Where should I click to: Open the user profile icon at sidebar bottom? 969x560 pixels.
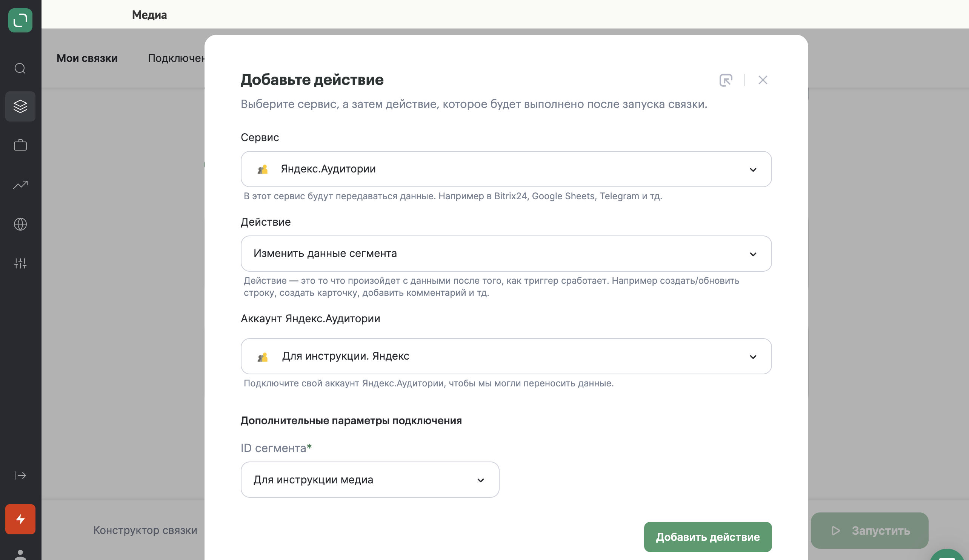point(20,555)
